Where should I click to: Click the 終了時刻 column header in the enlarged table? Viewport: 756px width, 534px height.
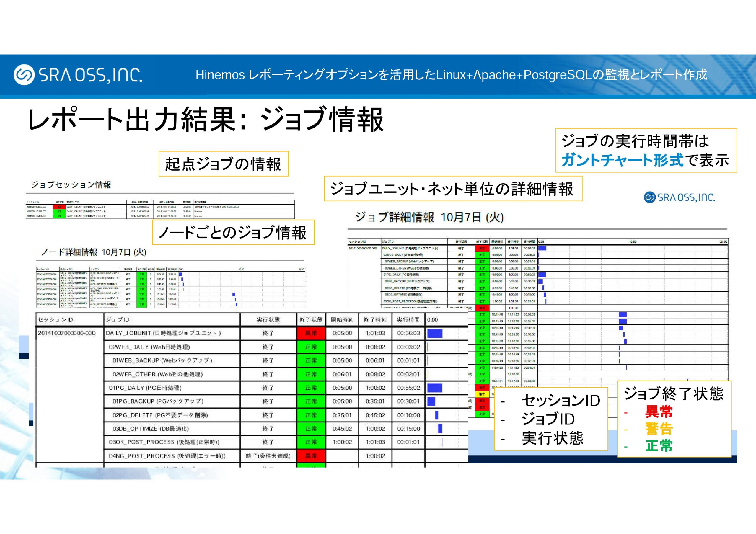(375, 320)
